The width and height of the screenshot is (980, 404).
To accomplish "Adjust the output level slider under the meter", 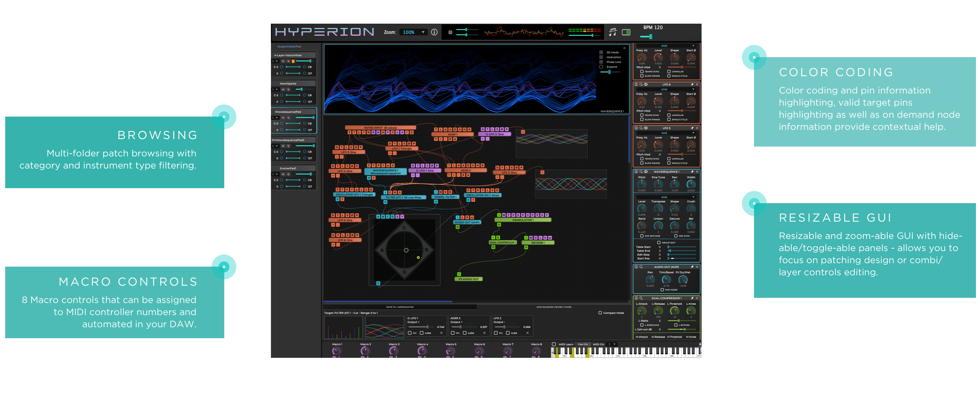I will [585, 35].
